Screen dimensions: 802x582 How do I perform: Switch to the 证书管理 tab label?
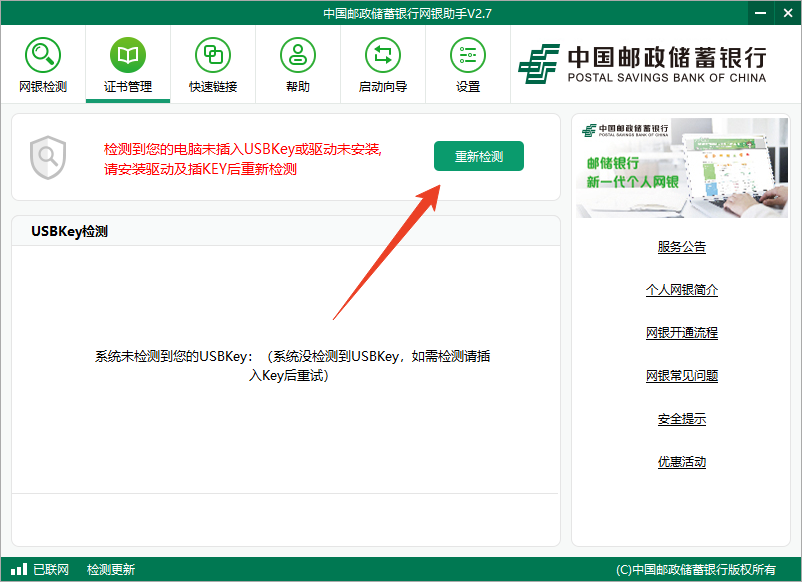pyautogui.click(x=128, y=87)
